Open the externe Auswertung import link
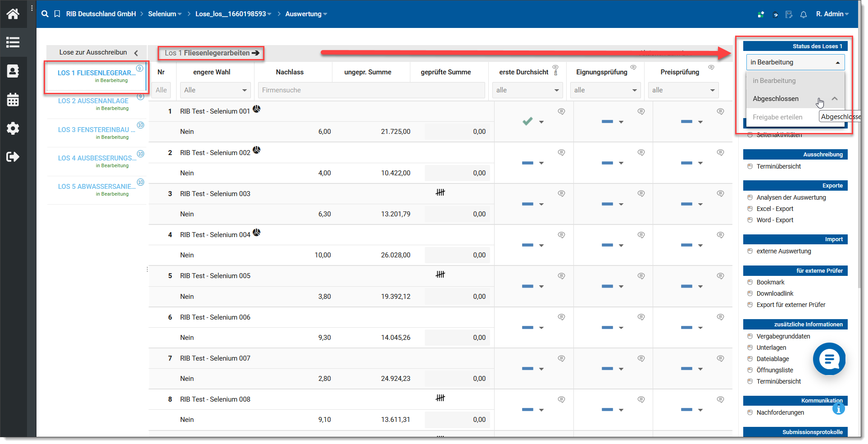Viewport: 868px width, 444px height. (784, 251)
